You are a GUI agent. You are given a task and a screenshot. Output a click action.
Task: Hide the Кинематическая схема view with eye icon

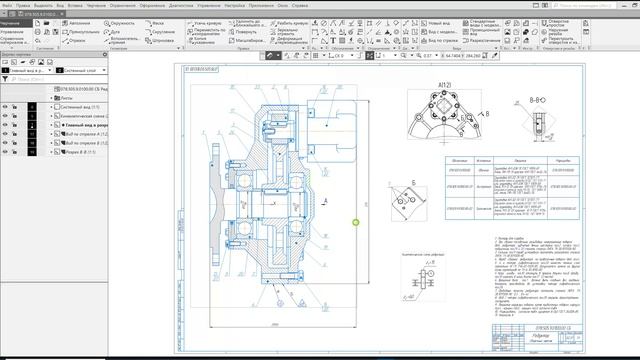point(5,116)
